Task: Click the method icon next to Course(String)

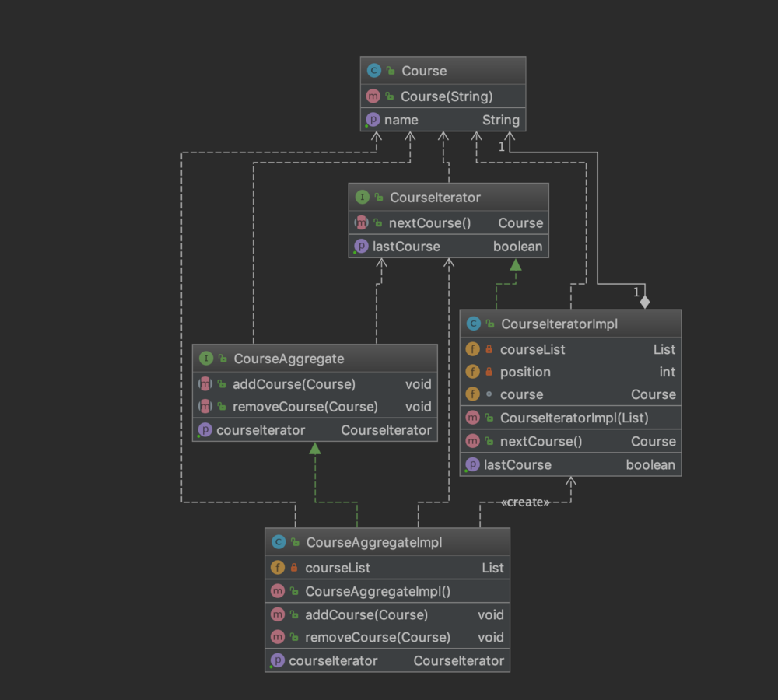Action: click(x=373, y=96)
